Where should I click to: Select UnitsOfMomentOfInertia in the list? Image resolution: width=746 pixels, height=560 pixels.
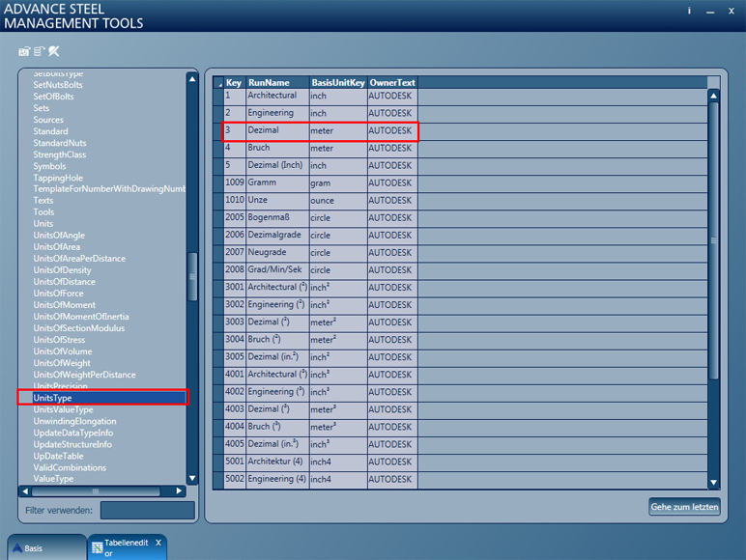click(x=81, y=317)
